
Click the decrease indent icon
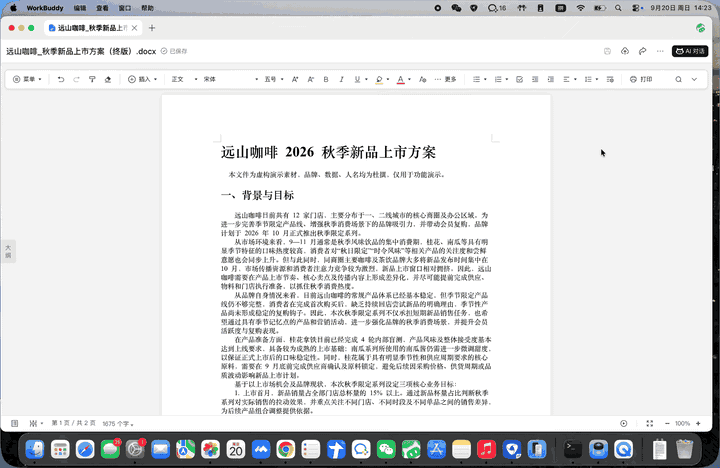pyautogui.click(x=535, y=79)
